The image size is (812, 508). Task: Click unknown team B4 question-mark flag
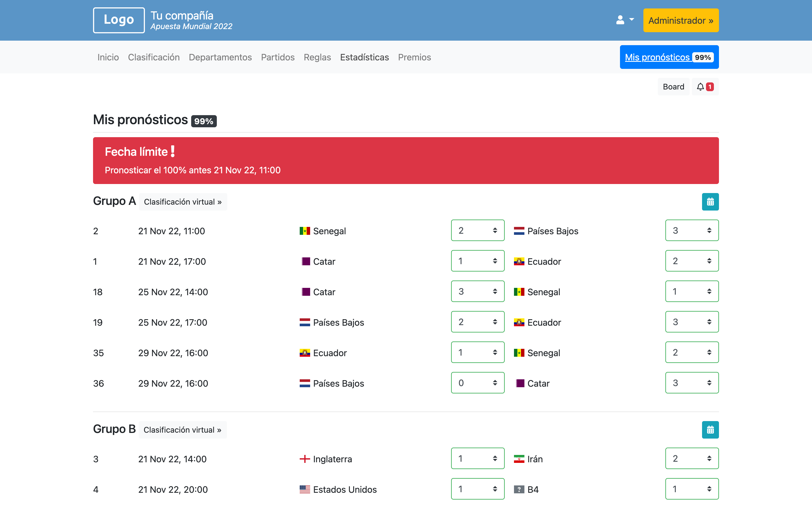(x=519, y=490)
